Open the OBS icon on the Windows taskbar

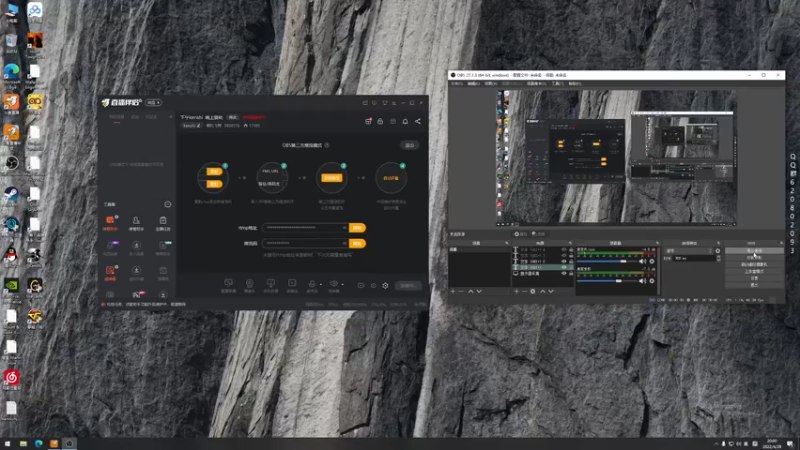click(x=69, y=444)
